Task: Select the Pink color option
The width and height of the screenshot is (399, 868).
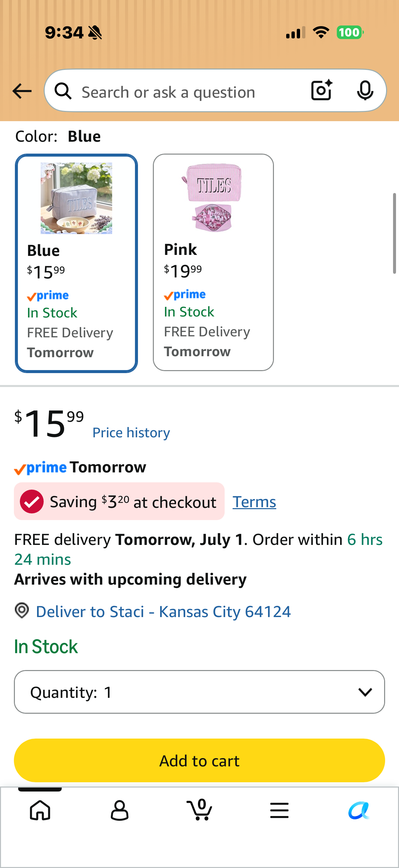Action: [213, 262]
